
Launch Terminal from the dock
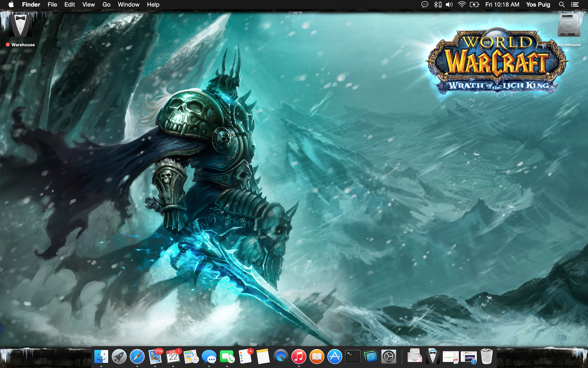coord(353,356)
